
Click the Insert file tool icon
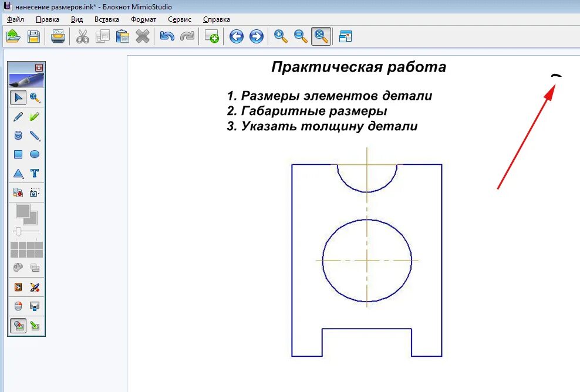click(x=18, y=192)
